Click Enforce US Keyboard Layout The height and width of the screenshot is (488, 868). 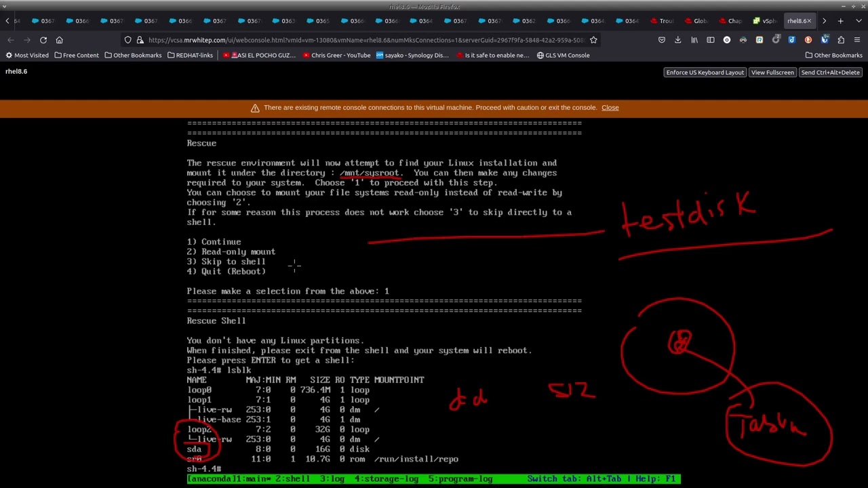705,73
